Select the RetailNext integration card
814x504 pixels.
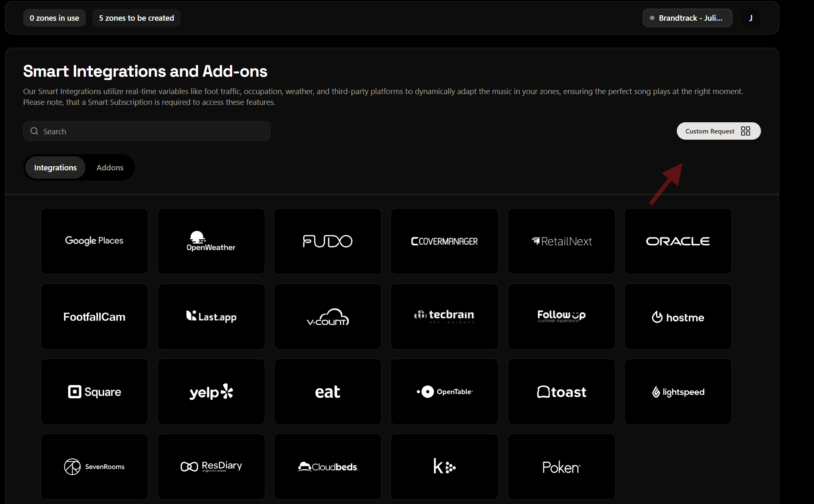tap(561, 241)
